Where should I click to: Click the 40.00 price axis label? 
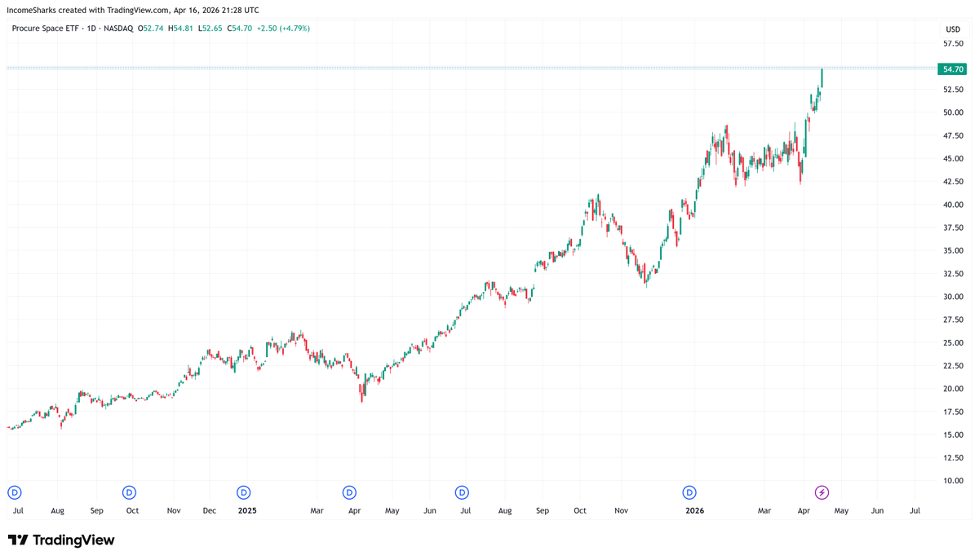coord(954,205)
